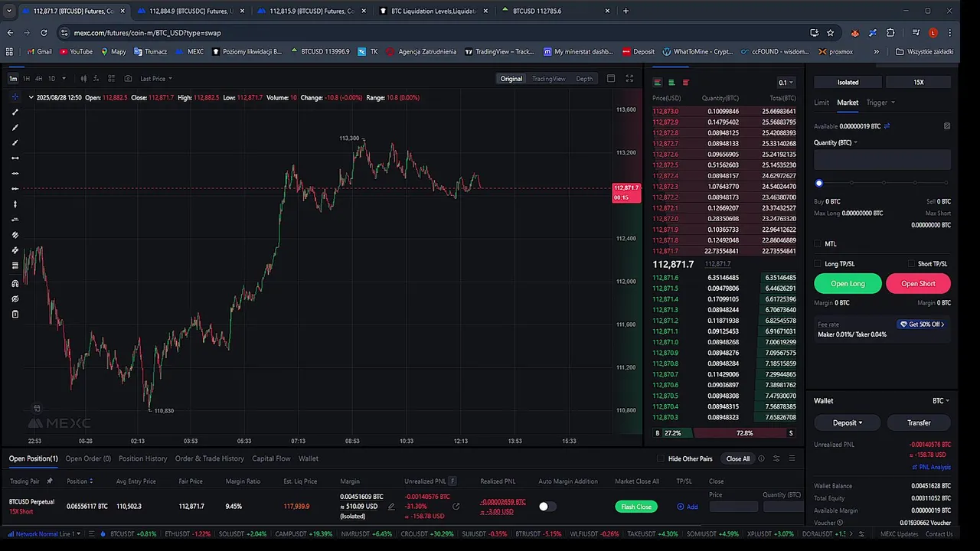Select the magnet snap tool
Image resolution: width=980 pixels, height=551 pixels.
pos(15,283)
